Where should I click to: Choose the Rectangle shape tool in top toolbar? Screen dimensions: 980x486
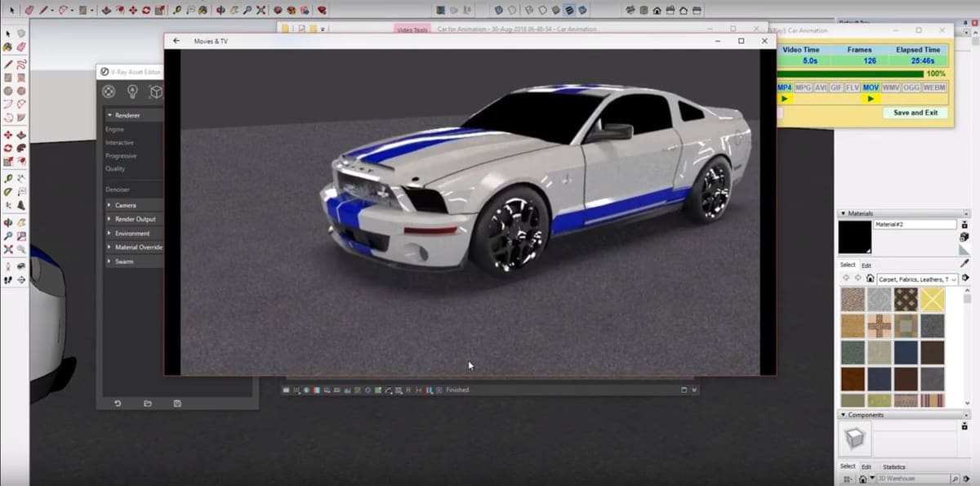click(82, 11)
